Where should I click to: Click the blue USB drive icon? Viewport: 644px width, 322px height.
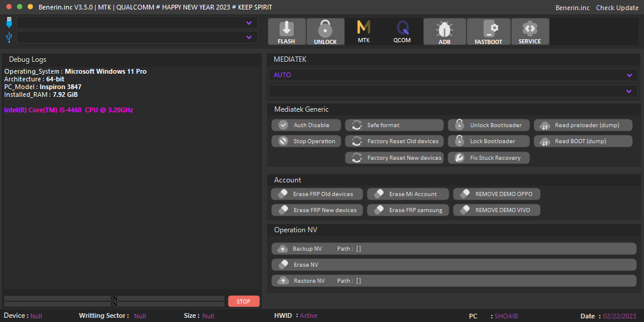click(x=9, y=22)
